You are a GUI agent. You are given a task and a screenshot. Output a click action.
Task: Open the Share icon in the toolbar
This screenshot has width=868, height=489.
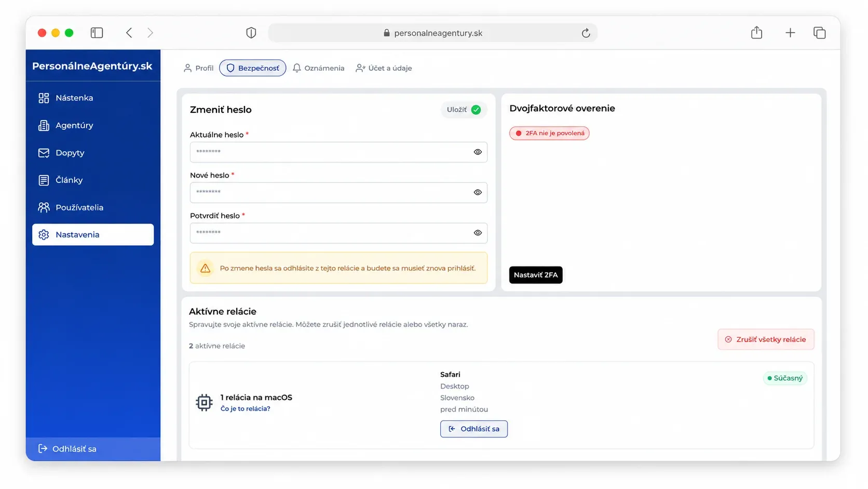[757, 33]
